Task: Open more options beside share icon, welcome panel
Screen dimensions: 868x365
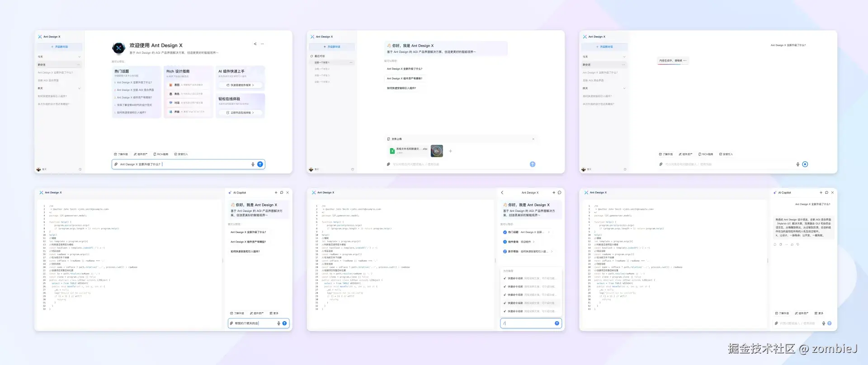Action: click(262, 44)
